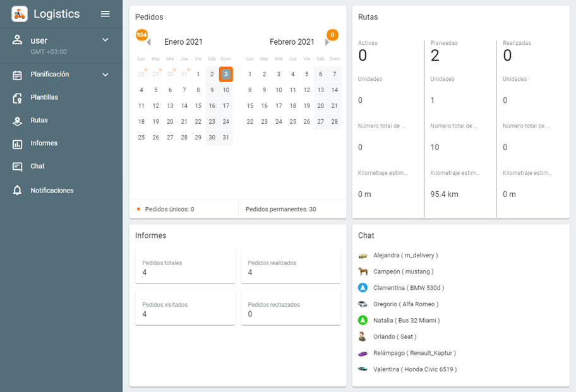Click the Logistics scooter logo icon
The height and width of the screenshot is (392, 576).
point(20,14)
